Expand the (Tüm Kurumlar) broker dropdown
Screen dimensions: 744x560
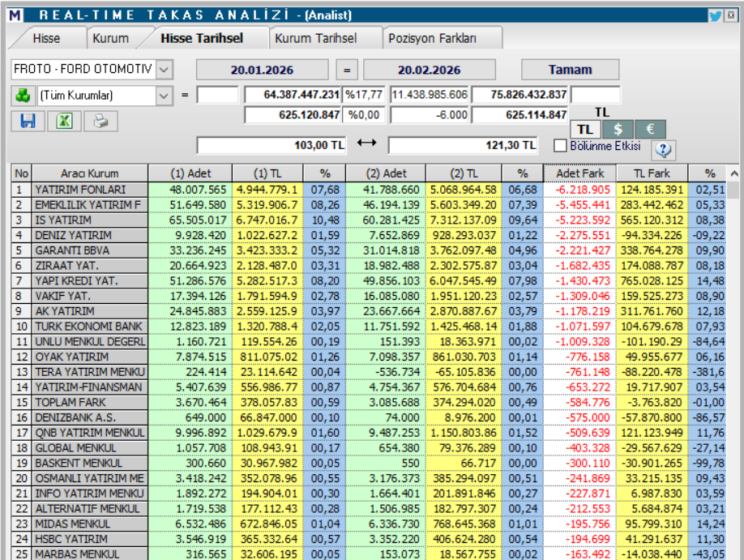[165, 95]
